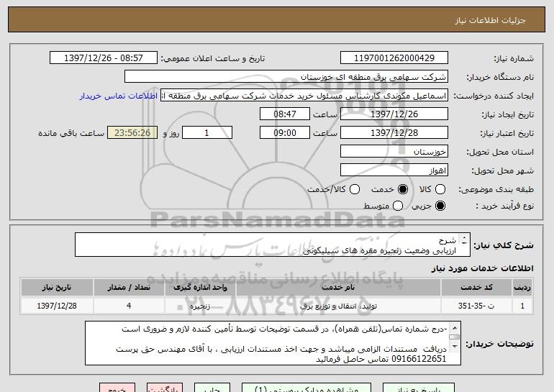Image resolution: width=554 pixels, height=392 pixels.
Task: Click the remaining time countdown 23:56:26
Action: tap(132, 133)
